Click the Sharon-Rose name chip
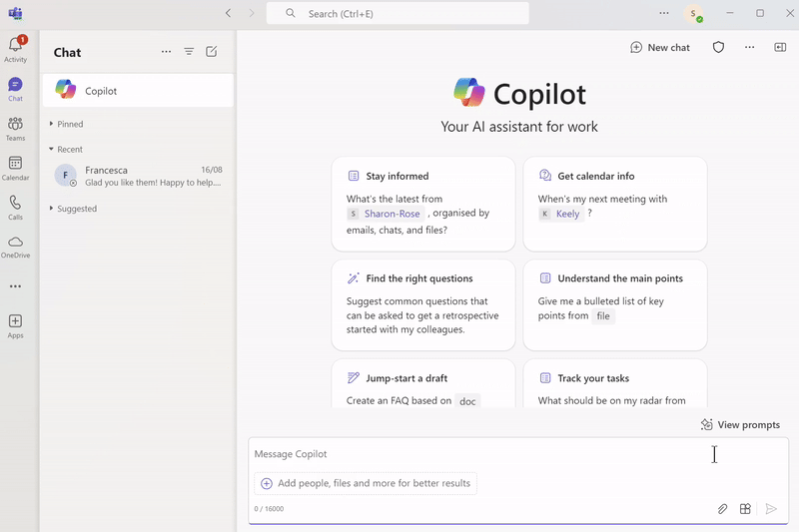Image resolution: width=799 pixels, height=532 pixels. point(386,214)
